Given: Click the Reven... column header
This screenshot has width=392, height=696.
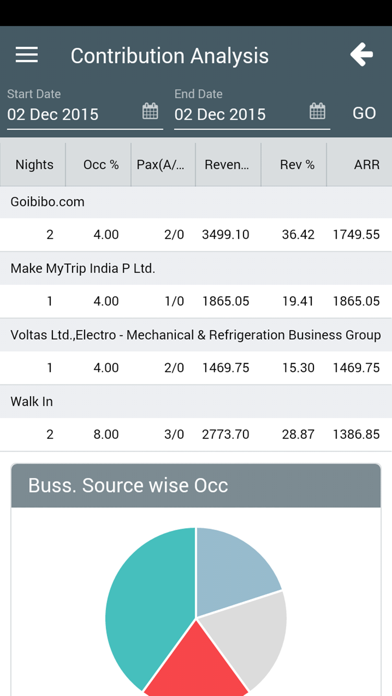Looking at the screenshot, I should tap(228, 165).
